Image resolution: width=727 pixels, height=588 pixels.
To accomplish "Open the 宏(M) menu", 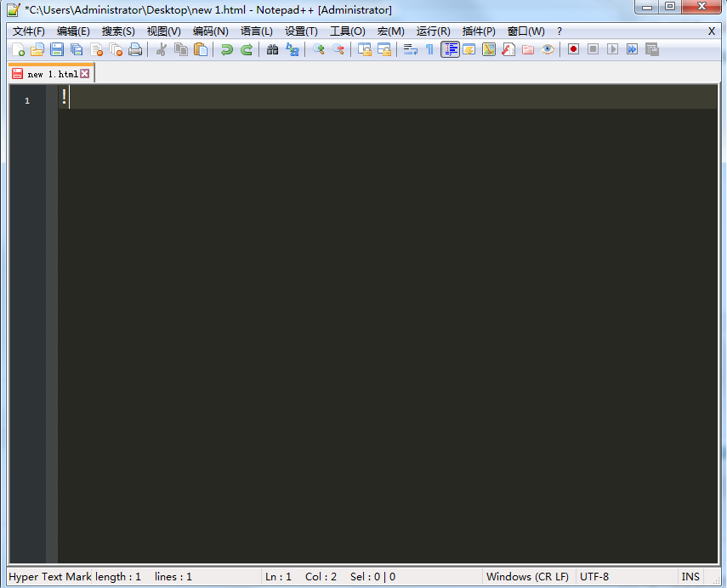I will 390,31.
